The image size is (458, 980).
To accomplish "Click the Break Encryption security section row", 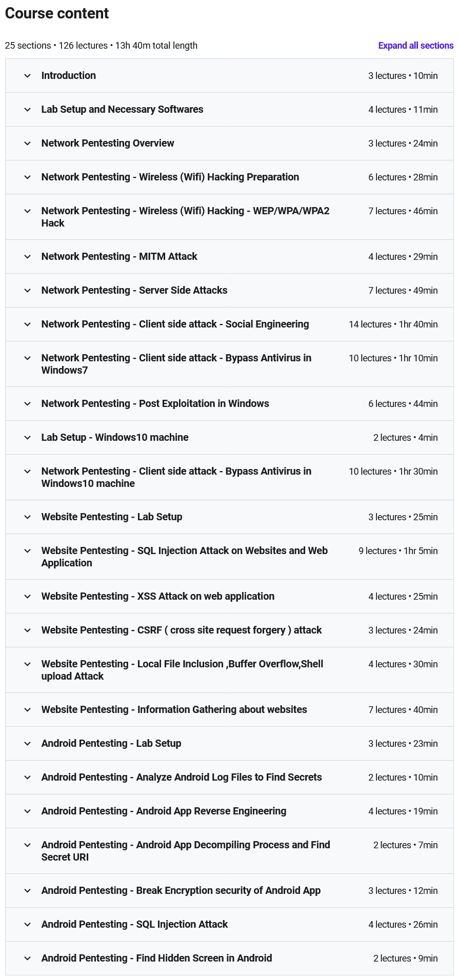I will coord(181,890).
